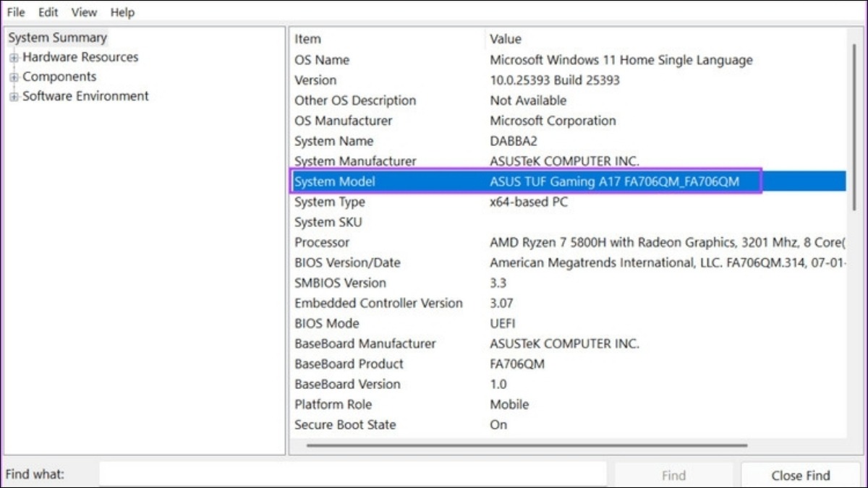Expand the Software Environment tree node

(14, 97)
